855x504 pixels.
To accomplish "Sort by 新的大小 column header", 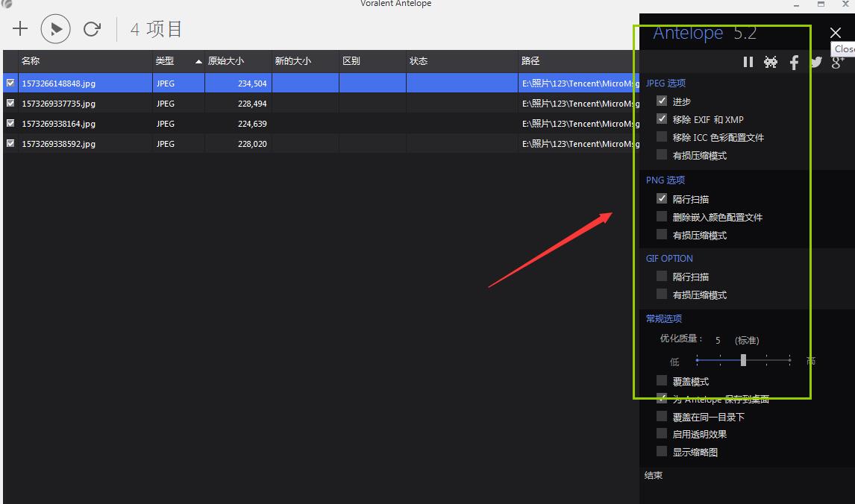I will pos(305,61).
